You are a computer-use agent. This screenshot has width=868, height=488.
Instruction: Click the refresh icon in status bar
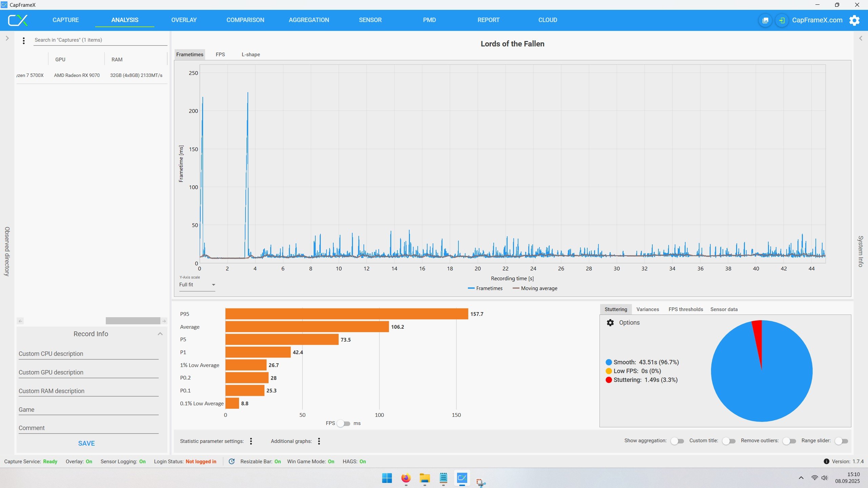coord(232,462)
